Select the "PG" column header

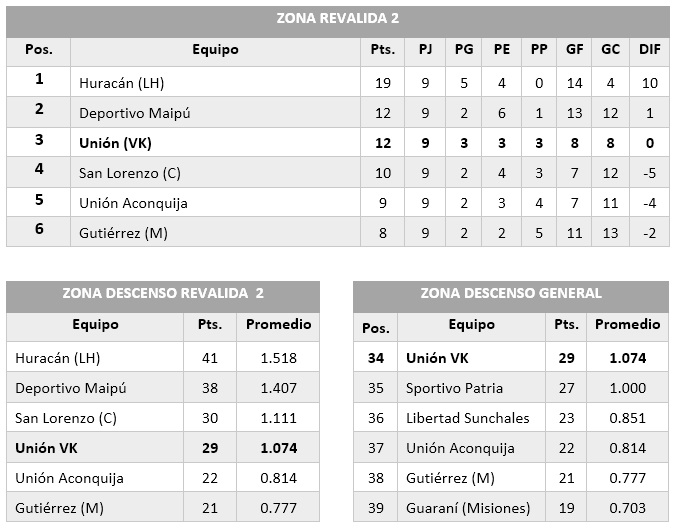(464, 49)
